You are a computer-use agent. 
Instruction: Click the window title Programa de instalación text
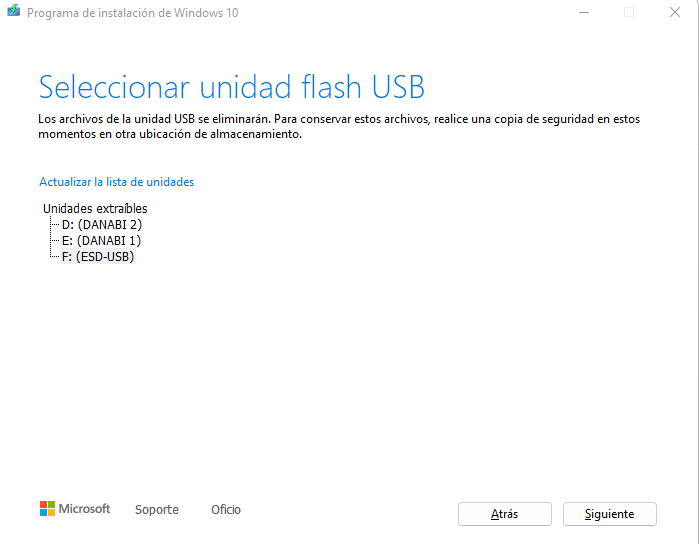(x=133, y=13)
